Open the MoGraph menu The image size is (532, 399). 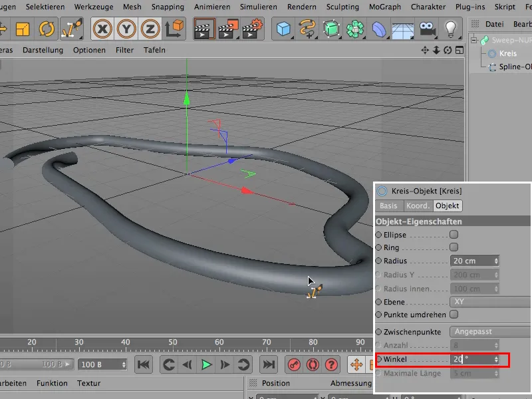[385, 7]
